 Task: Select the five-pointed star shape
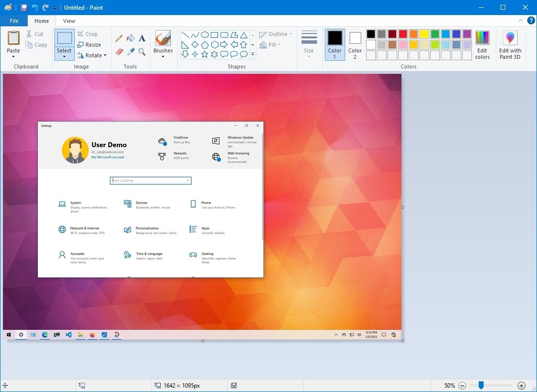tap(204, 54)
